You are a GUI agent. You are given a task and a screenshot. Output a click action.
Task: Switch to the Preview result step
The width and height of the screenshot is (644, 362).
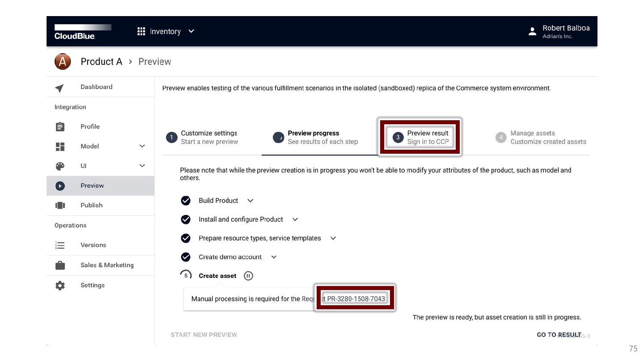[420, 138]
